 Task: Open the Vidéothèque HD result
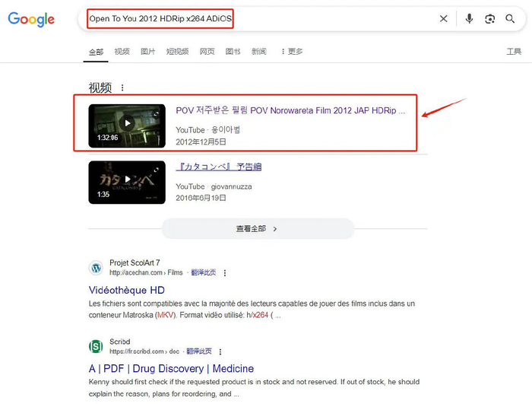point(127,290)
